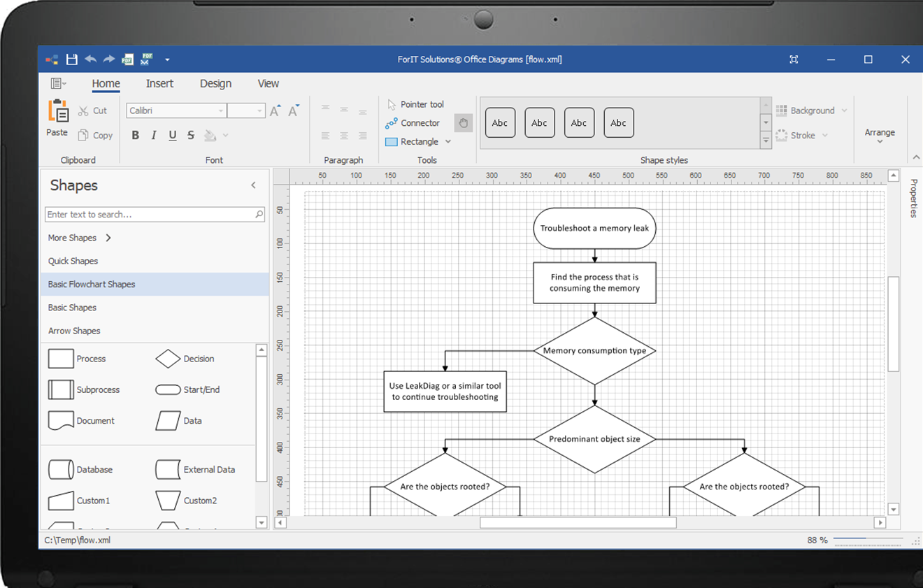Screen dimensions: 923x588
Task: Select the Arrow Shapes category
Action: (155, 331)
